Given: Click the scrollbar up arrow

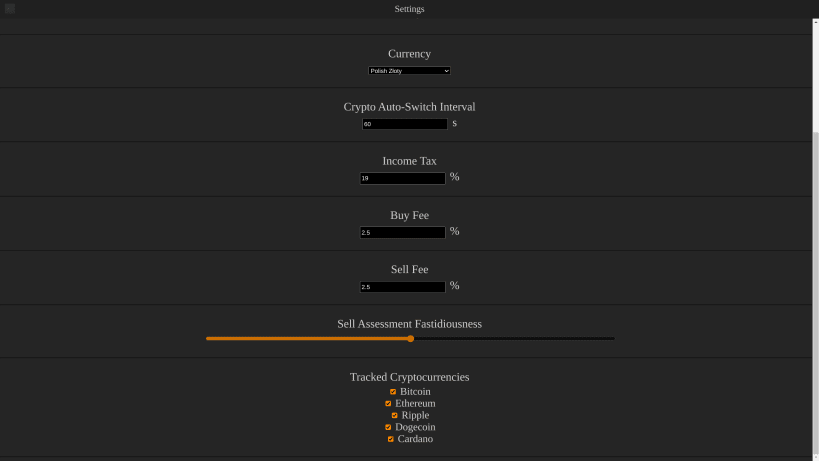Looking at the screenshot, I should (815, 22).
